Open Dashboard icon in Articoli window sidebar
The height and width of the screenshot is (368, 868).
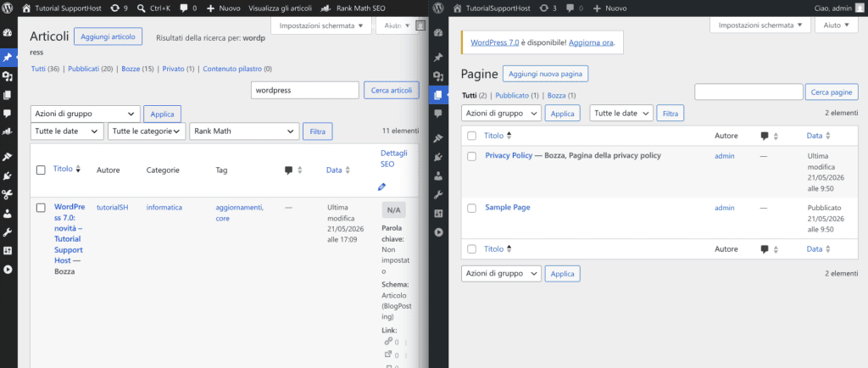(8, 33)
